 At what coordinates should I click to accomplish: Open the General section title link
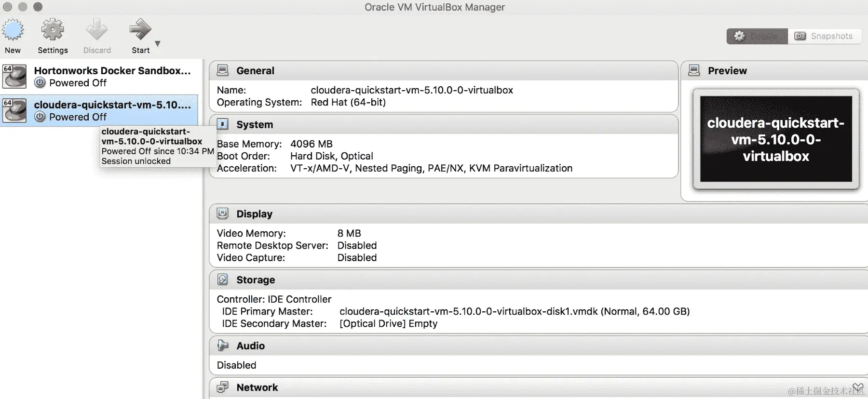click(x=255, y=71)
